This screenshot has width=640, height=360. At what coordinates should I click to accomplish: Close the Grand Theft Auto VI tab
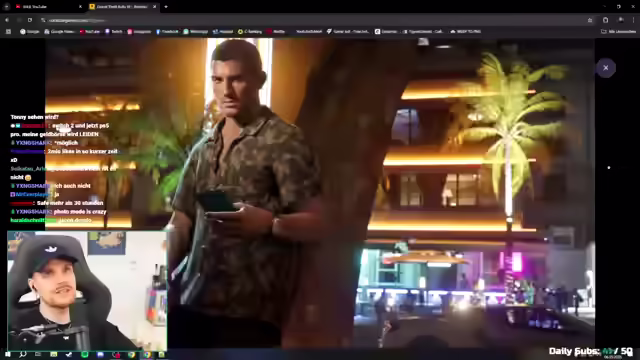pos(154,7)
